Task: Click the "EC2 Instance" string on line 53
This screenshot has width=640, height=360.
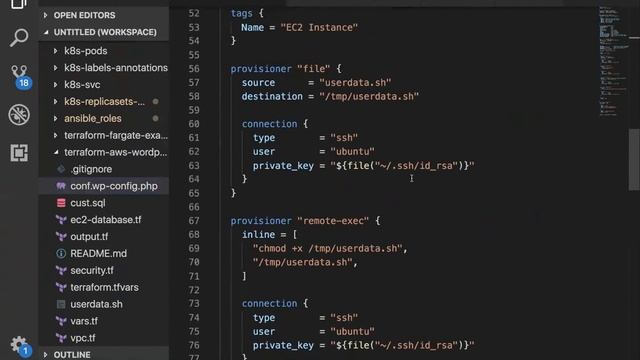Action: [319, 27]
